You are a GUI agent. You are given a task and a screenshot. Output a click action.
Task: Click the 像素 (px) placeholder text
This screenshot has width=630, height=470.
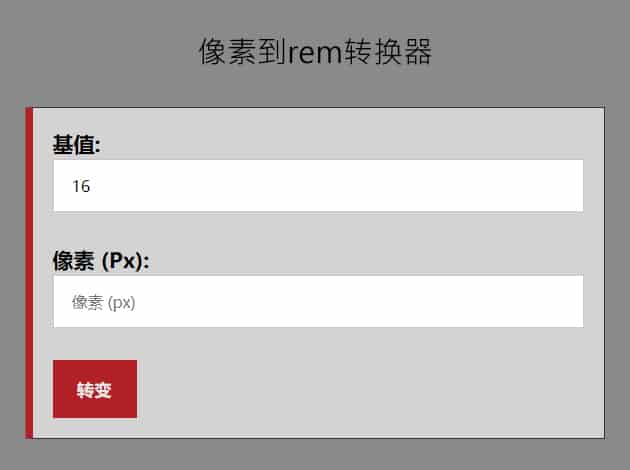click(x=103, y=303)
